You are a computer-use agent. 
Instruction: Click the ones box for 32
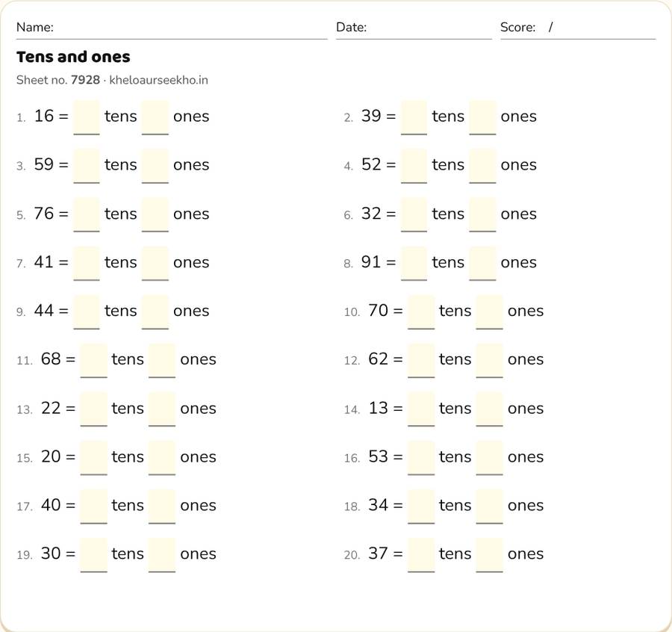[482, 215]
